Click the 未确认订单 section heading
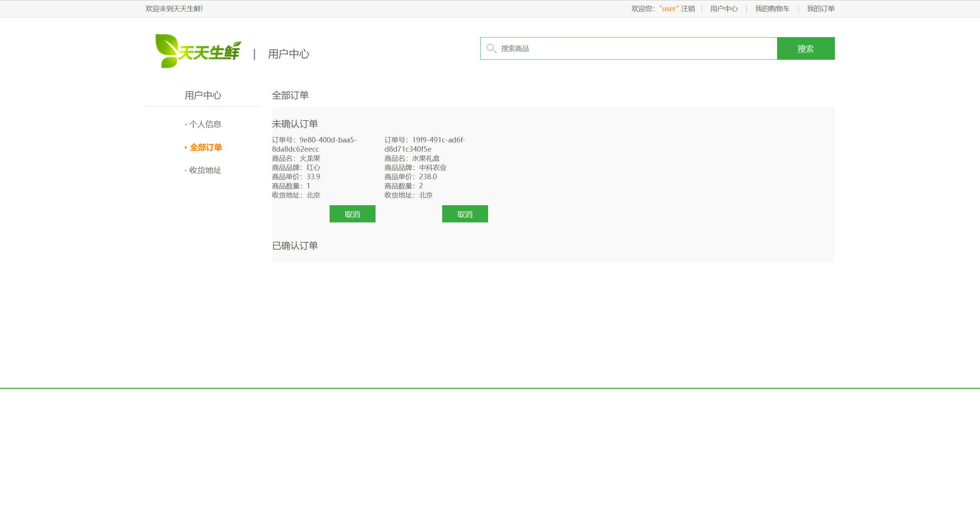This screenshot has width=980, height=526. click(x=295, y=124)
